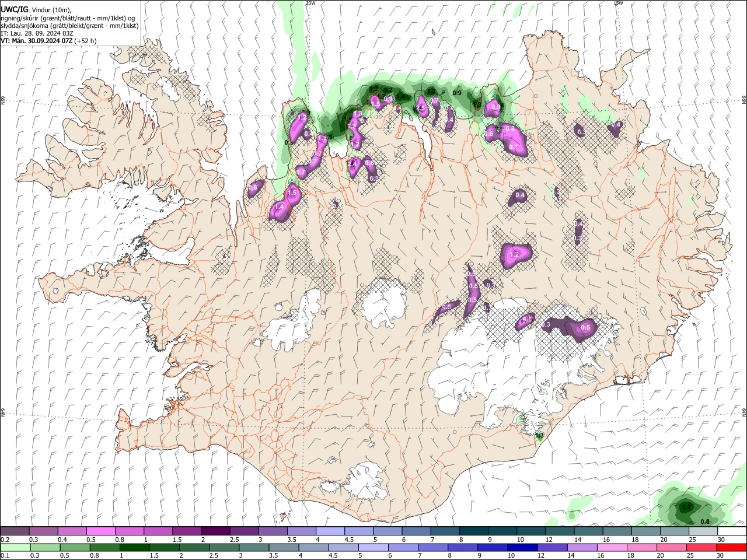Select the upper-row slate-blue swatch labeled 6
The image size is (747, 560).
[416, 531]
